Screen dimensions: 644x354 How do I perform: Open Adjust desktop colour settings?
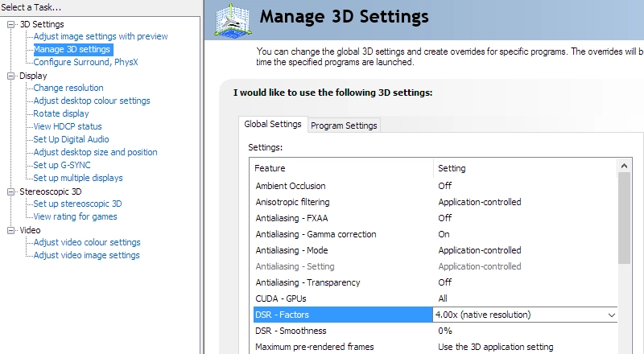[92, 101]
